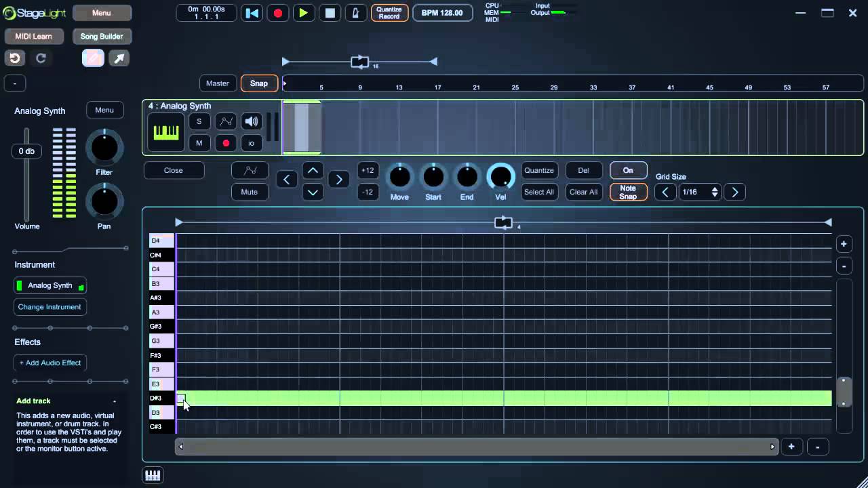The width and height of the screenshot is (868, 488).
Task: Click the piano roll horizontal scrollbar
Action: (x=476, y=447)
